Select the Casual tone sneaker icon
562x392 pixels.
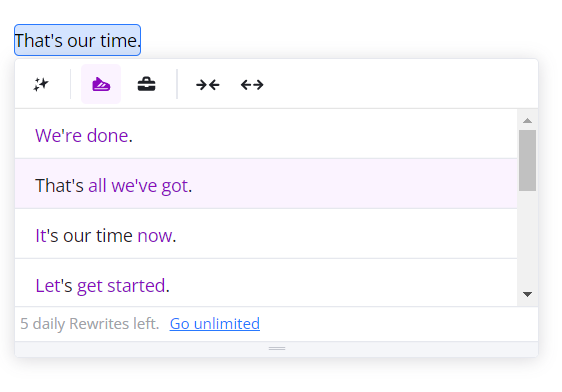(101, 84)
